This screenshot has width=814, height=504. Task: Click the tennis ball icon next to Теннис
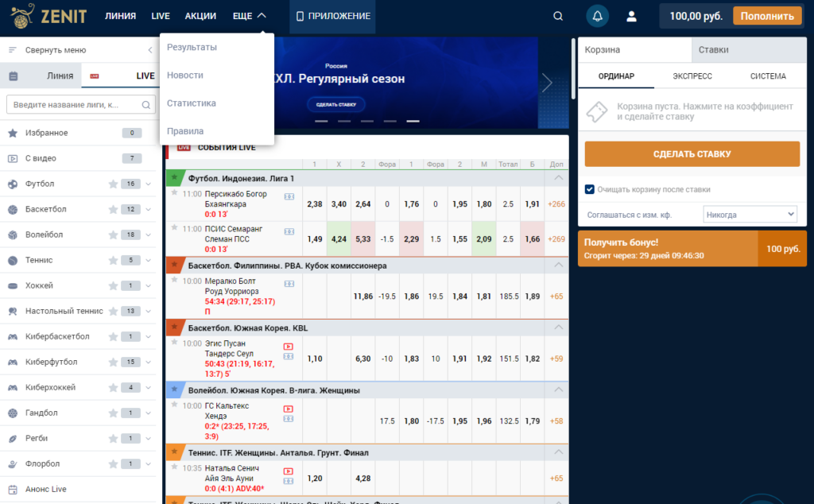(13, 260)
